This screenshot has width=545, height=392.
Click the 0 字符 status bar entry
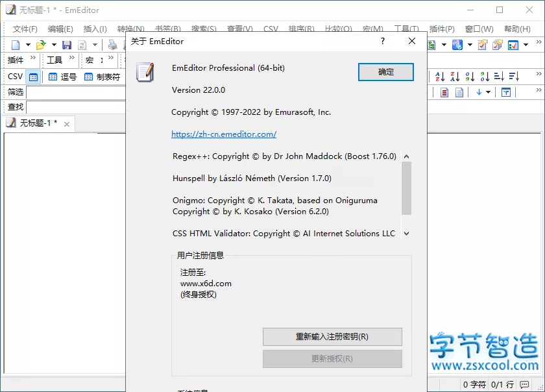tap(474, 385)
